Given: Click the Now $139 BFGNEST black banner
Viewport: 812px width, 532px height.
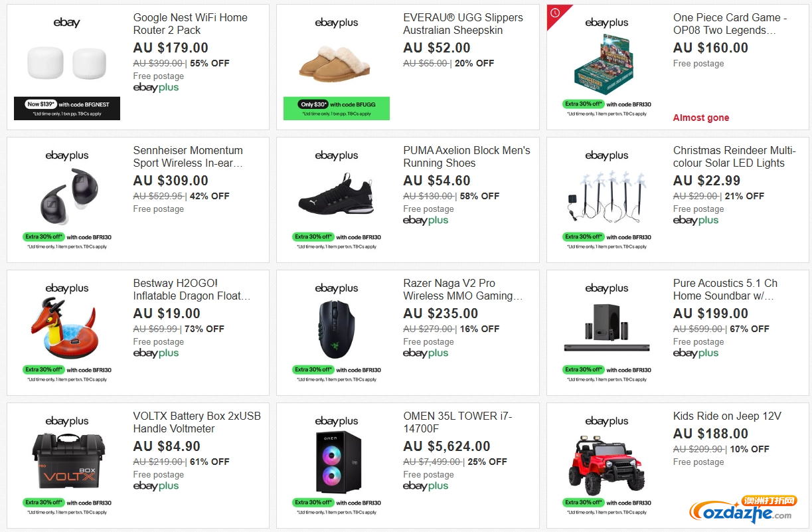Looking at the screenshot, I should (66, 108).
